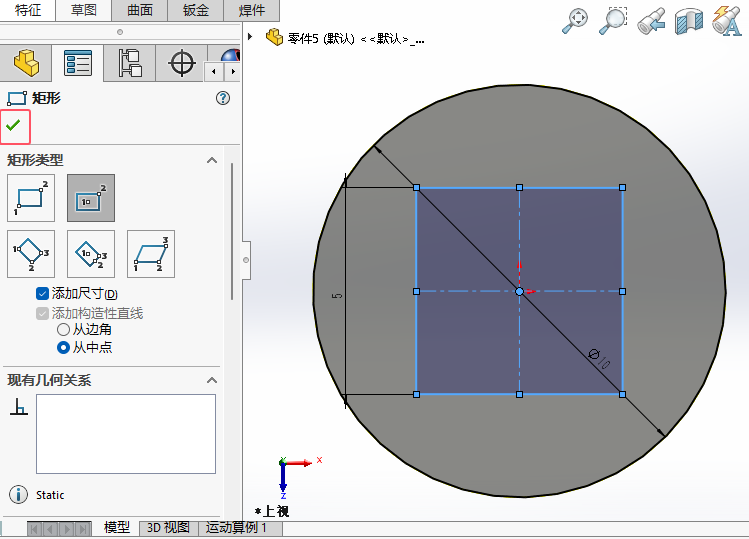Switch to the PropertyManager tab icon

pyautogui.click(x=77, y=63)
